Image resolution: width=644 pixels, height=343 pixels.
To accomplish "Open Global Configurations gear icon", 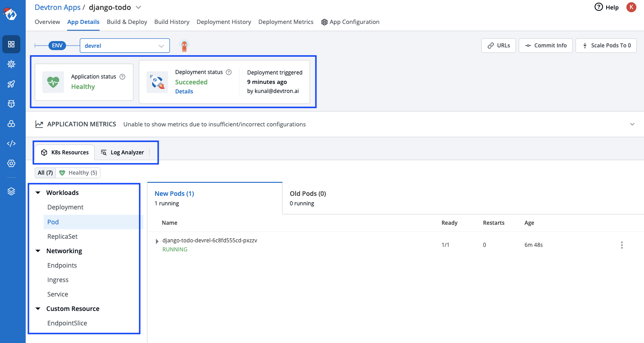I will pyautogui.click(x=12, y=163).
